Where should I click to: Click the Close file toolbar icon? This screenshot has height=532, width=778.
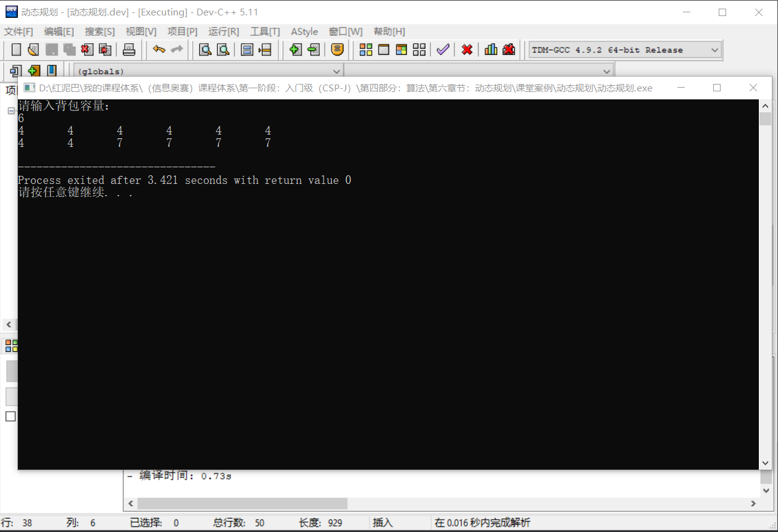pos(87,50)
